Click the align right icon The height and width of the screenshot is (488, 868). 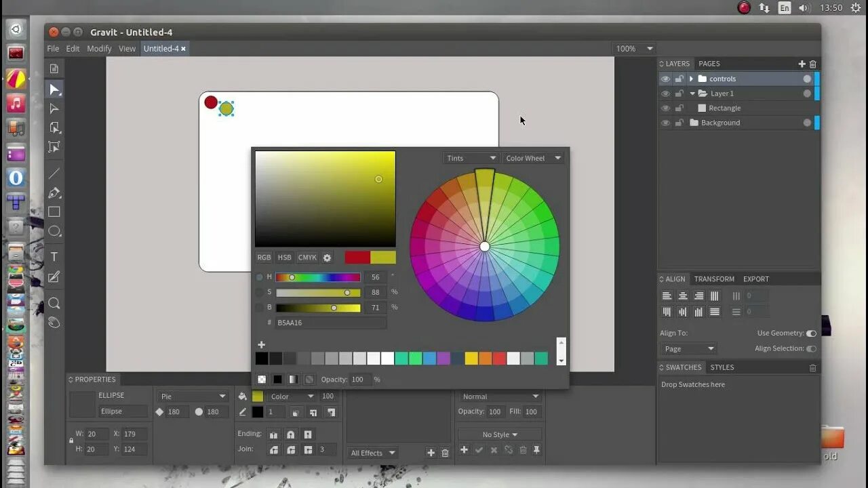[699, 296]
